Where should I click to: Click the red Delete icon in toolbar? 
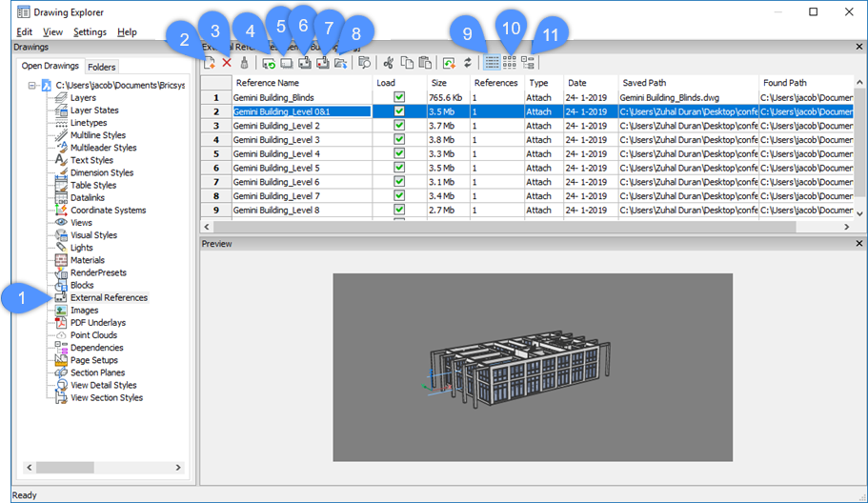pyautogui.click(x=227, y=63)
